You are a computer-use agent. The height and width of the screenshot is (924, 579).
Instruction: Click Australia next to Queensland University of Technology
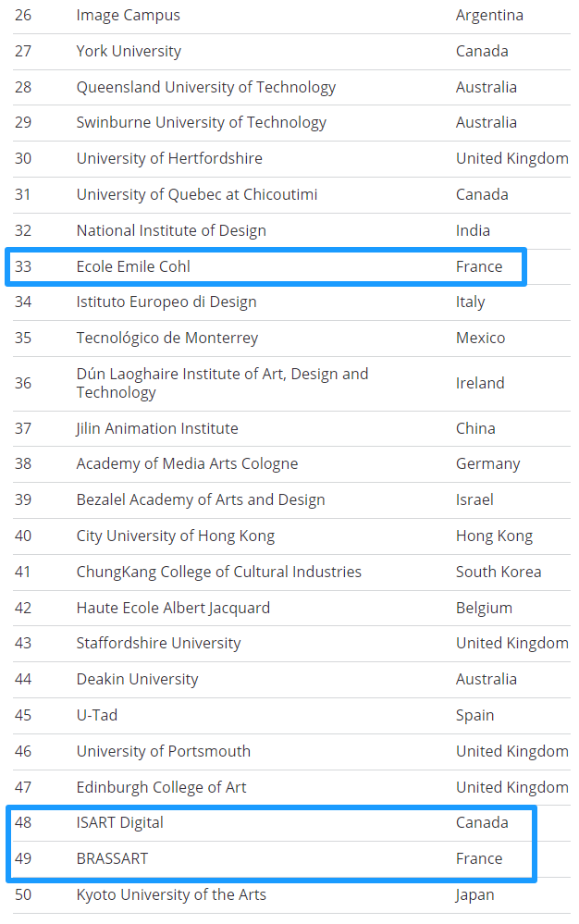(x=487, y=87)
